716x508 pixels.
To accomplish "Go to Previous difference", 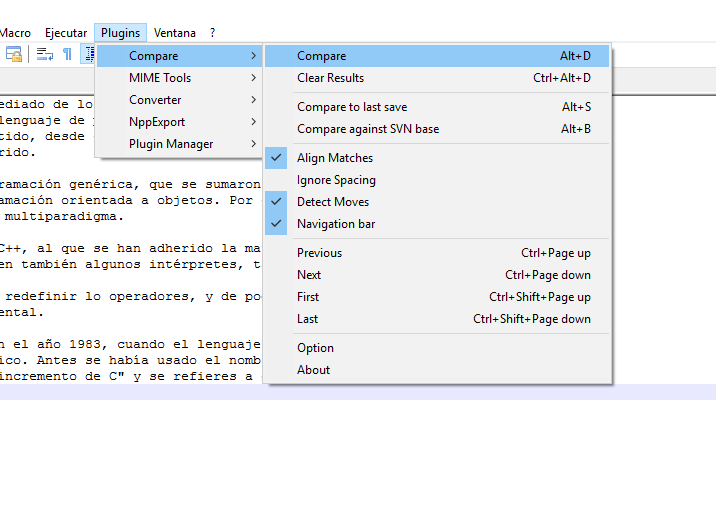I will click(437, 253).
